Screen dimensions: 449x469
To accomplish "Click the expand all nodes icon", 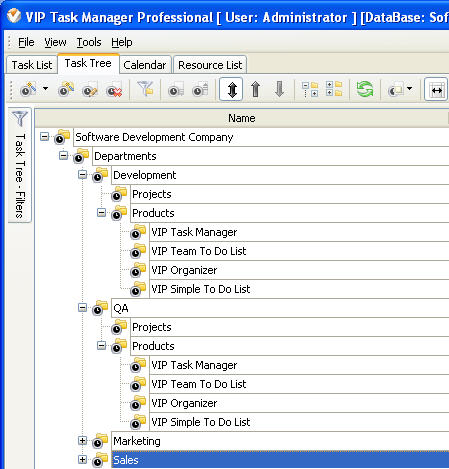I will tap(334, 89).
